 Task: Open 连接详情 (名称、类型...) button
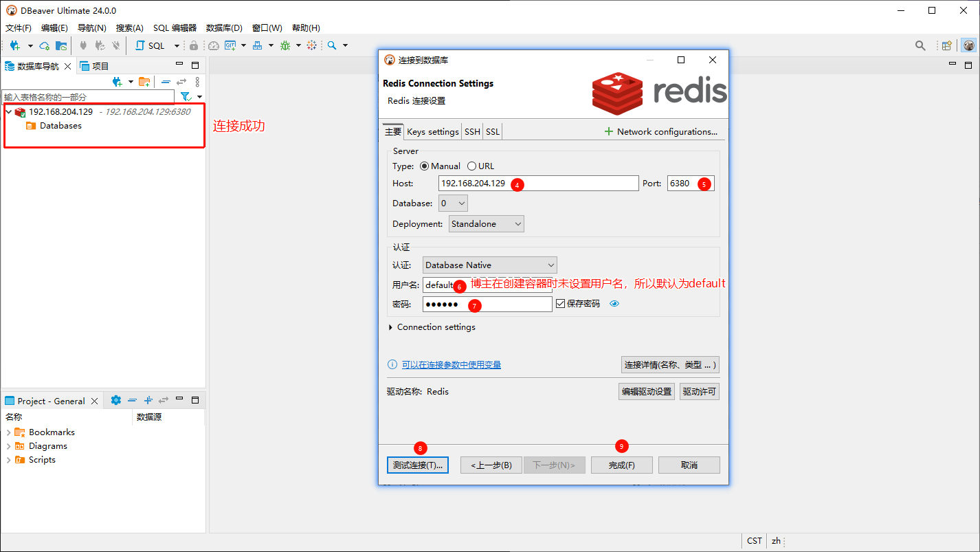670,364
